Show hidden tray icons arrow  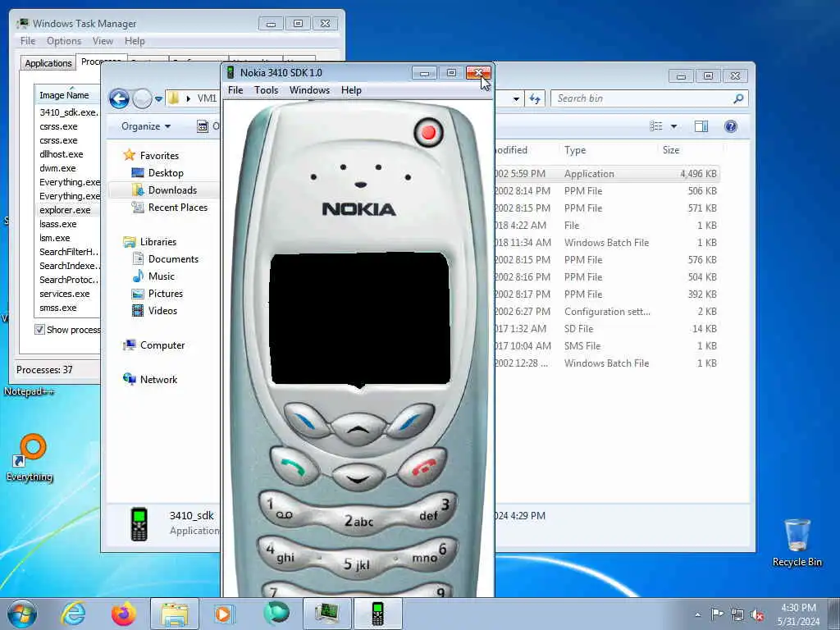click(x=697, y=615)
